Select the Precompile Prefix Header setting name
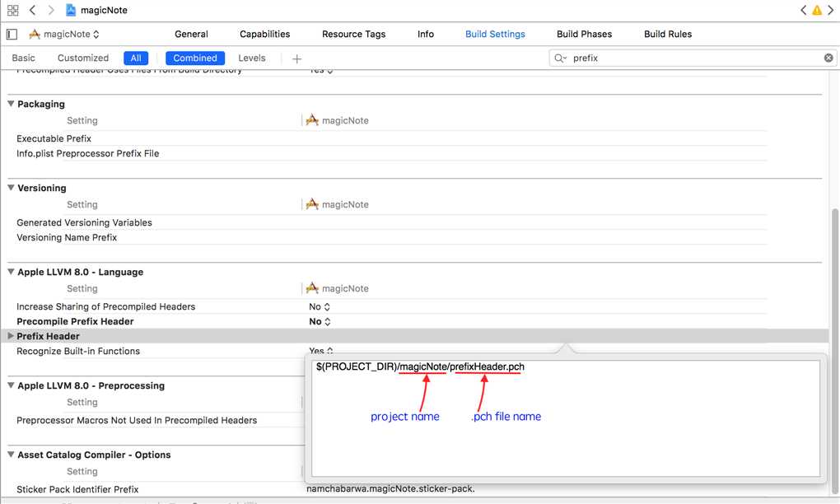Screen dimensions: 840x504 pyautogui.click(x=75, y=321)
